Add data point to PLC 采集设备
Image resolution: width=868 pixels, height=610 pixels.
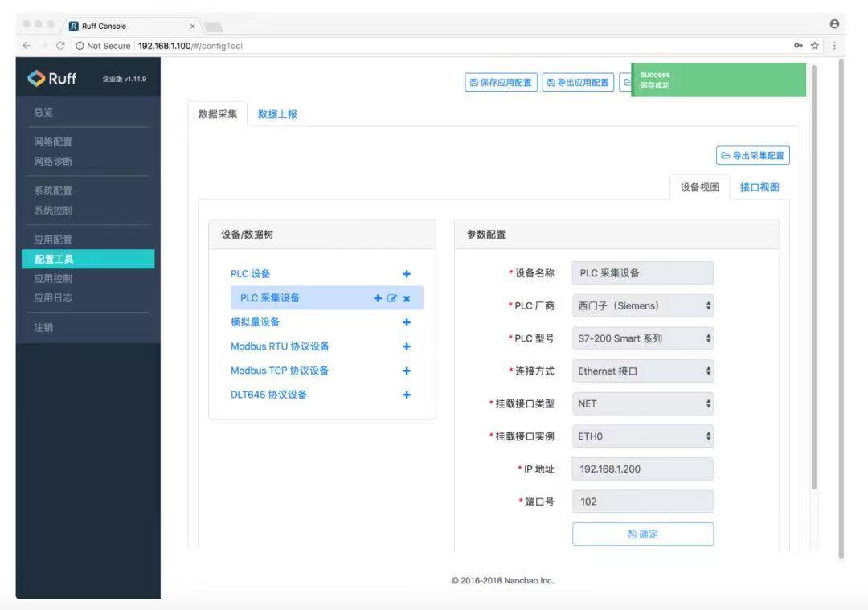point(378,298)
